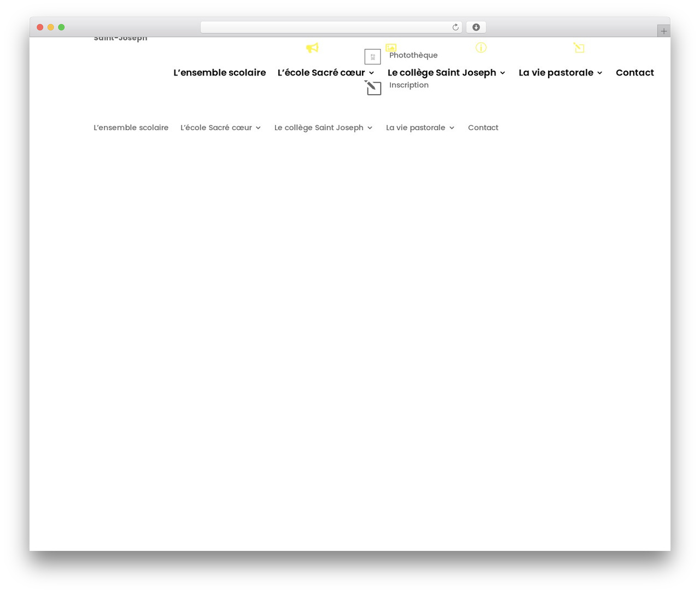Viewport: 700px width, 593px height.
Task: Click the Saint-Joseph site title
Action: click(x=120, y=38)
